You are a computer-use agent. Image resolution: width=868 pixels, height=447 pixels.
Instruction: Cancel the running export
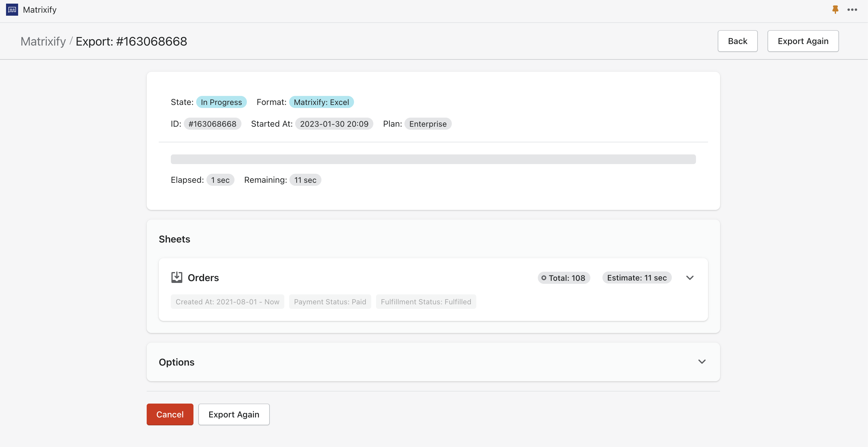[170, 414]
